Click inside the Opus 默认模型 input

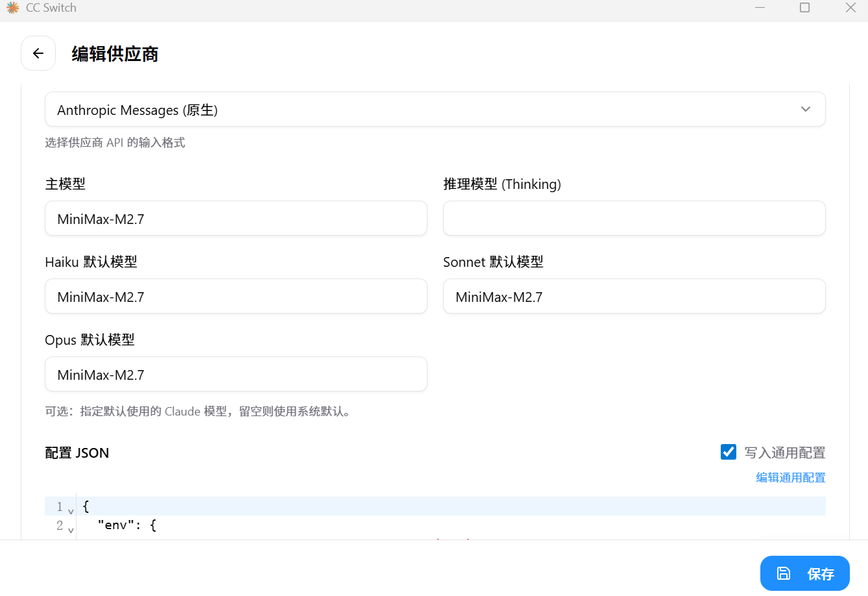tap(235, 374)
